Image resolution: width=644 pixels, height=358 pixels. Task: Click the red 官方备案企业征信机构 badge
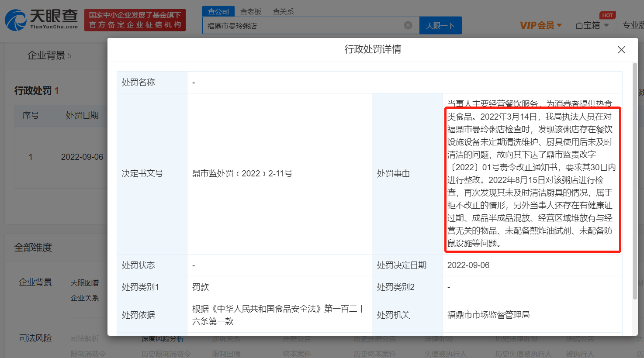point(135,20)
